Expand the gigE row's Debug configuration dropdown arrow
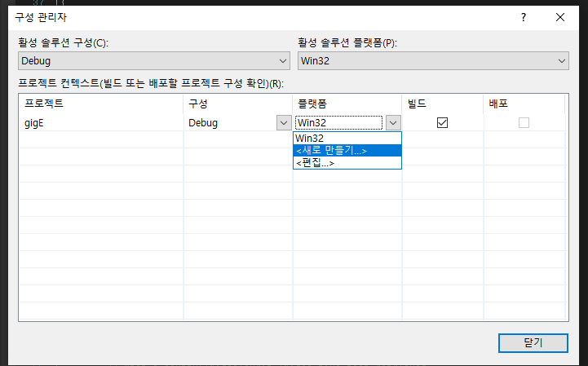Screen dimensions: 588x366 (284, 122)
